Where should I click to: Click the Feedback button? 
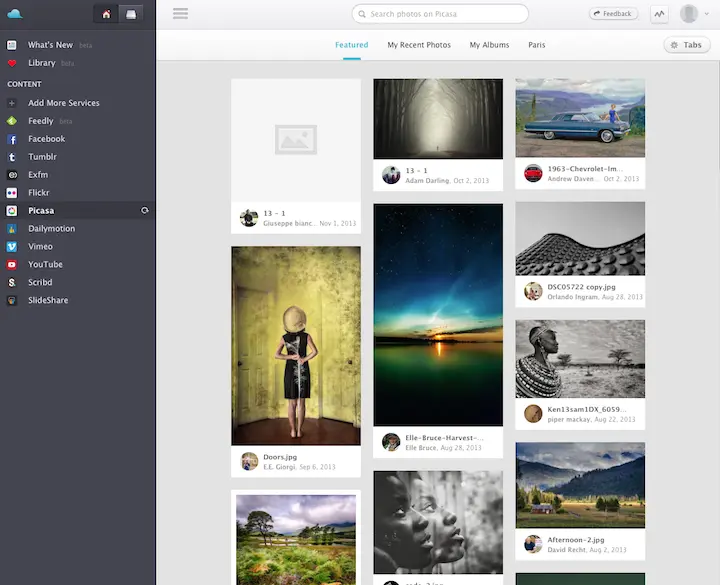coord(613,14)
